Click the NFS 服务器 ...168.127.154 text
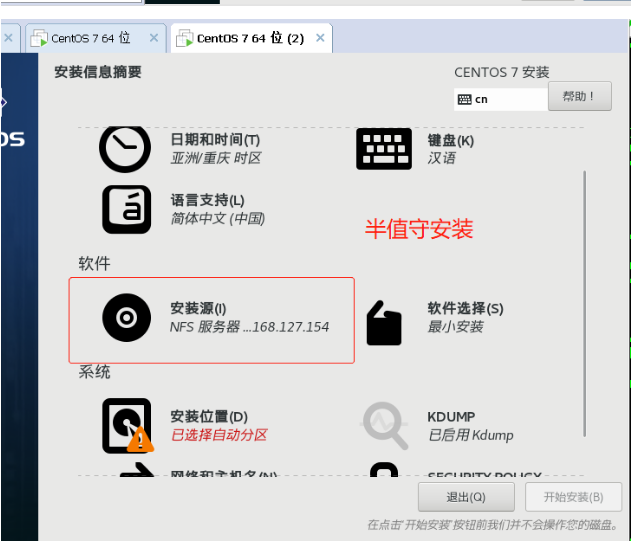The width and height of the screenshot is (632, 546). (x=249, y=327)
